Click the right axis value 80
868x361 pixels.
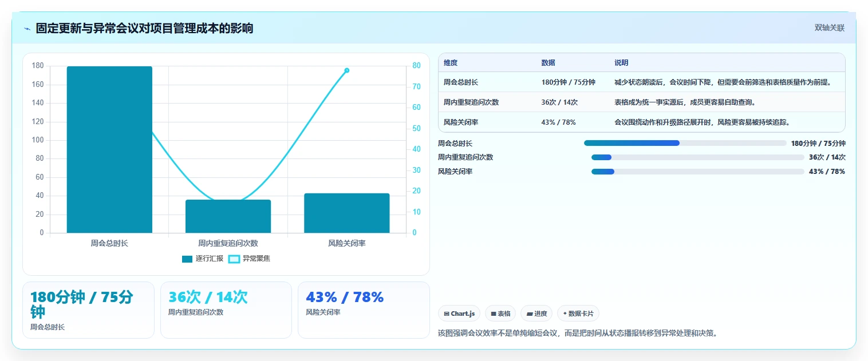(x=416, y=66)
